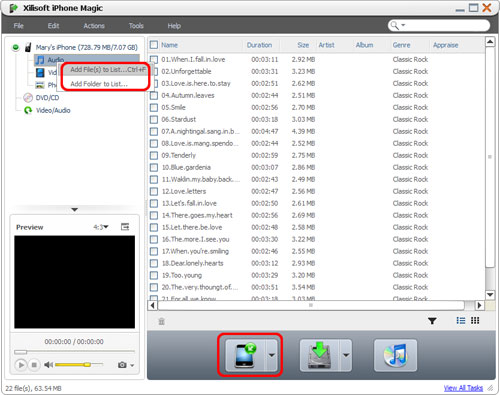Viewport: 500px width, 395px height.
Task: Sort by the Appraise column header
Action: coord(445,45)
